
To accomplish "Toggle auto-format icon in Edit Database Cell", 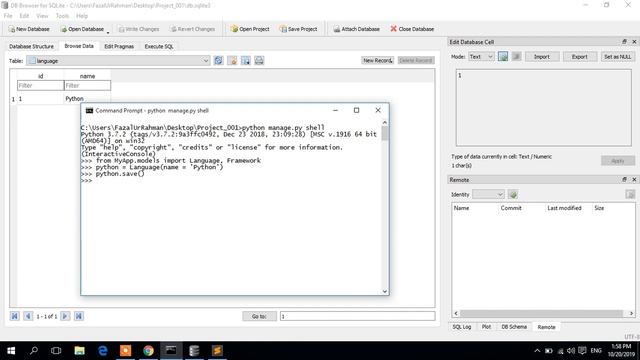I will tap(503, 56).
